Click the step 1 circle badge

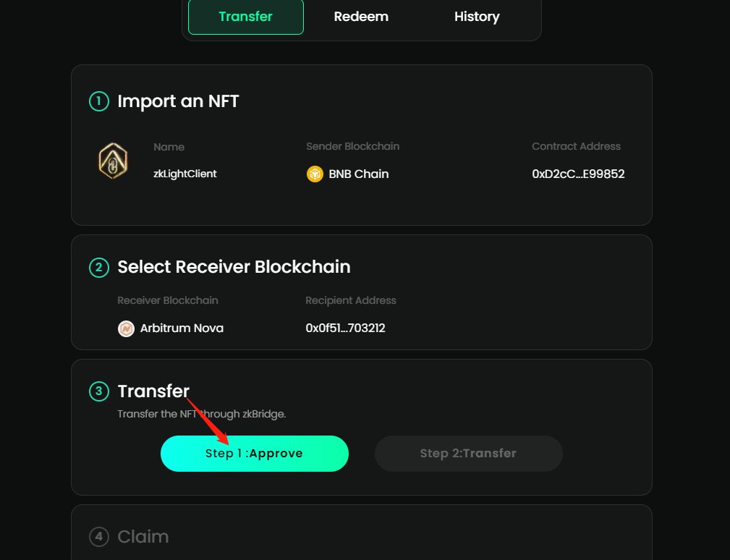[x=99, y=101]
